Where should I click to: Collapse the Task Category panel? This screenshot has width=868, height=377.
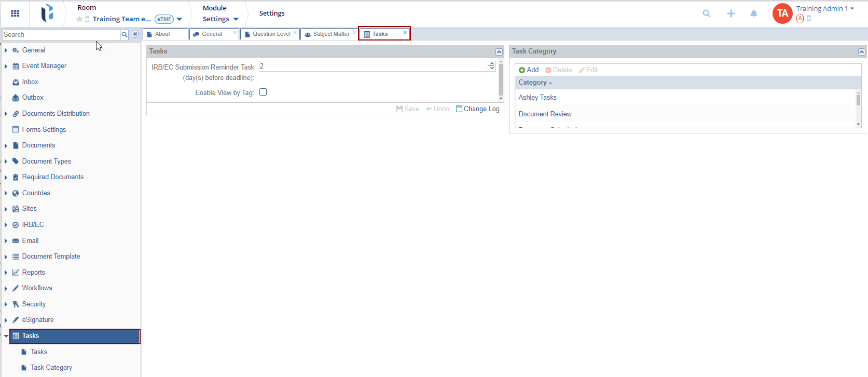pos(861,52)
